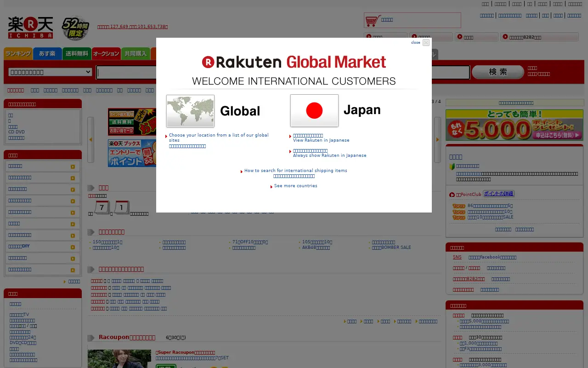
Task: Close the welcome popup with the X icon
Action: pos(426,42)
